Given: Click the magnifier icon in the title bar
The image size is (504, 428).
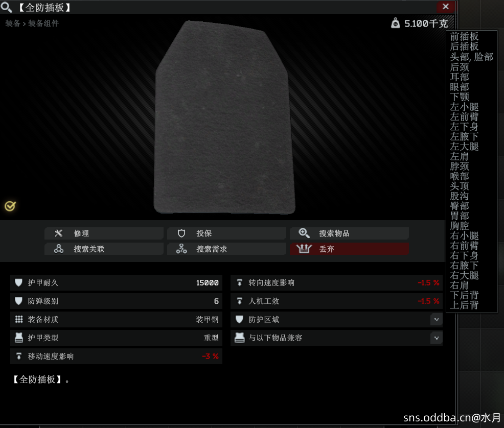Looking at the screenshot, I should pos(6,7).
